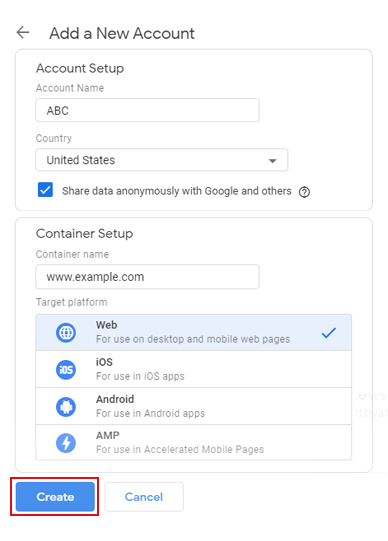Screen dimensions: 388x541
Task: Click For use in Accelerated Mobile Pages text
Action: [x=180, y=450]
